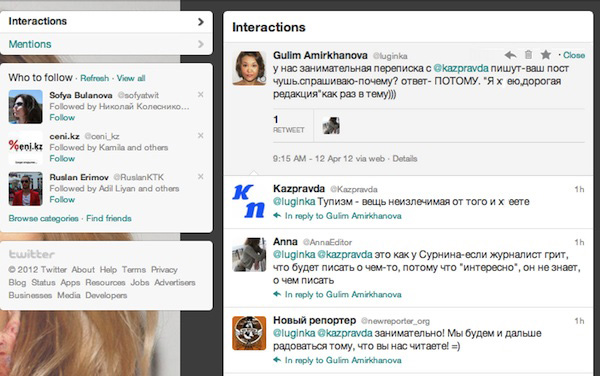Open Ruslan Erimov's avatar
The width and height of the screenshot is (600, 376).
26,189
